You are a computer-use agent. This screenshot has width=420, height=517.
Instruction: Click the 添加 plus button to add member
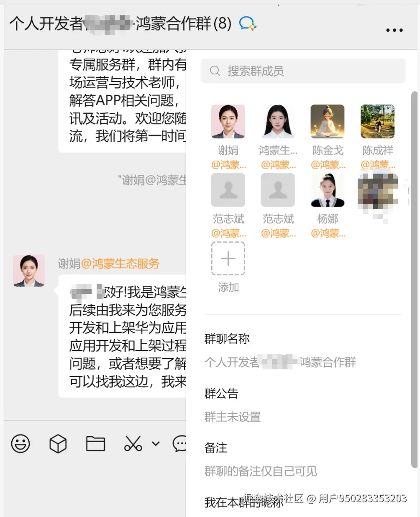pyautogui.click(x=228, y=258)
